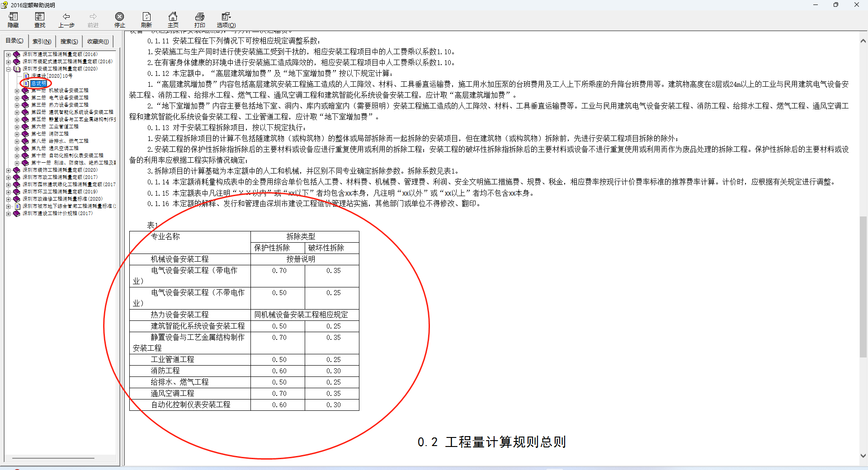Viewport: 868px width, 470px height.
Task: Click the book icon of 深圳市环卫工程消耗量定额(2019)
Action: (x=17, y=192)
